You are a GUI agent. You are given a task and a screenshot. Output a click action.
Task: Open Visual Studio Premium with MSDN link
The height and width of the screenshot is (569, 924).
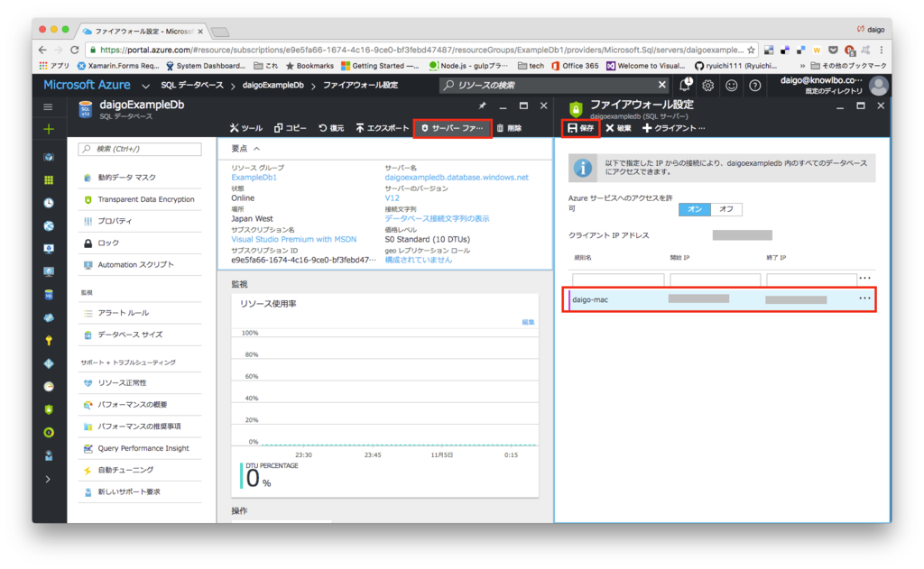(x=293, y=239)
